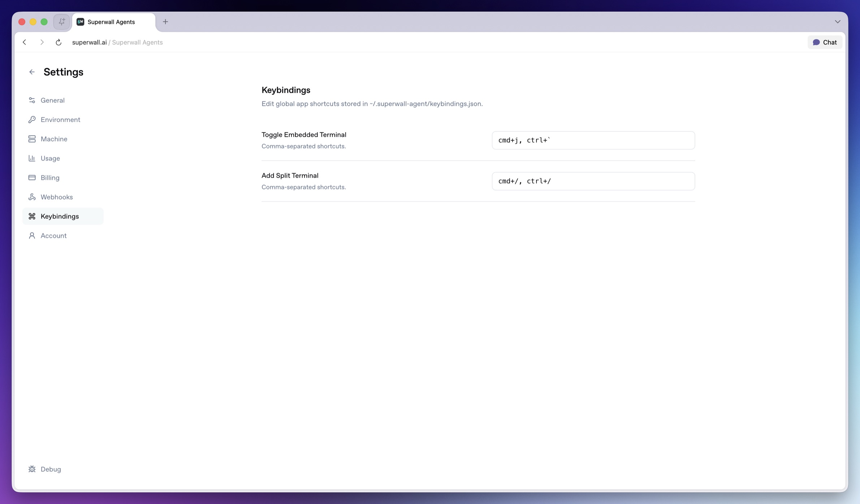This screenshot has height=504, width=860.
Task: Click "Comma-separated shortcuts." under Add Split Terminal
Action: 304,187
